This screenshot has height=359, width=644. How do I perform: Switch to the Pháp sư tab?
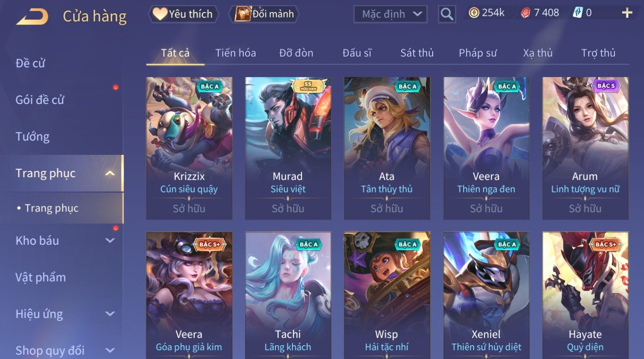tap(478, 53)
